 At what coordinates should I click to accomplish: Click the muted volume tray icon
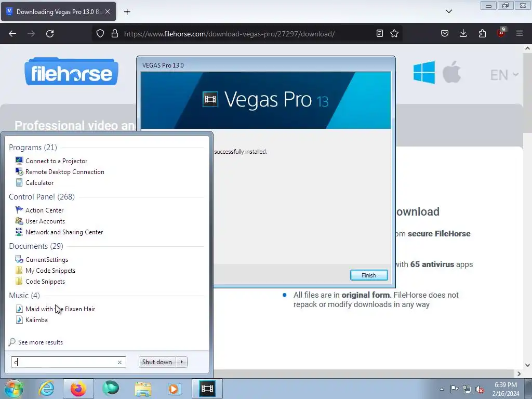(480, 389)
